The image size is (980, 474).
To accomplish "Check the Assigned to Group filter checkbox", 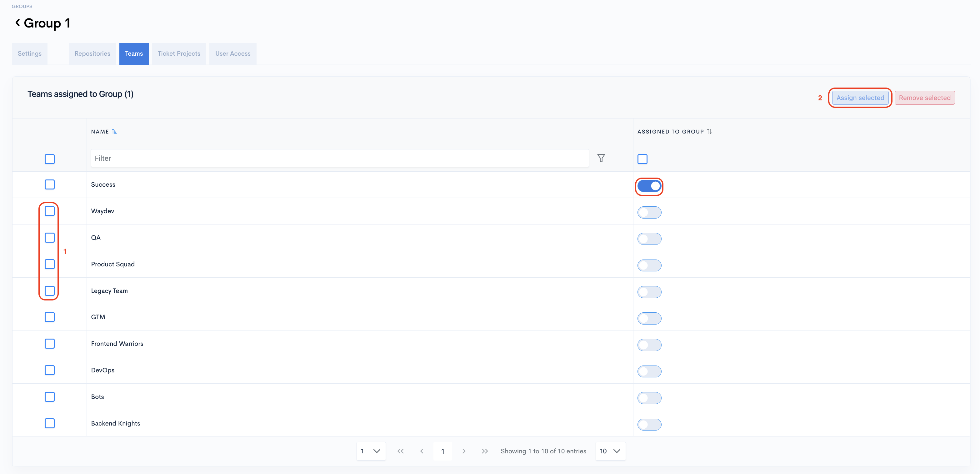I will pyautogui.click(x=642, y=159).
